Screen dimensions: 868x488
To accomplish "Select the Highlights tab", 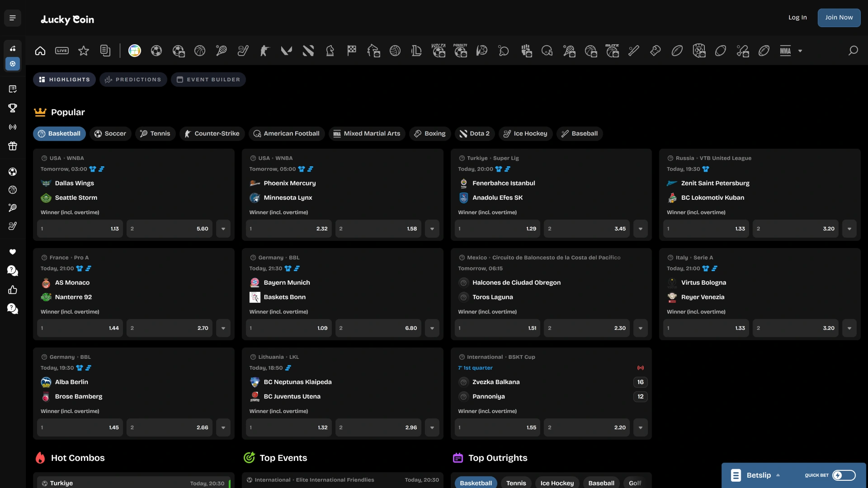I will 64,80.
